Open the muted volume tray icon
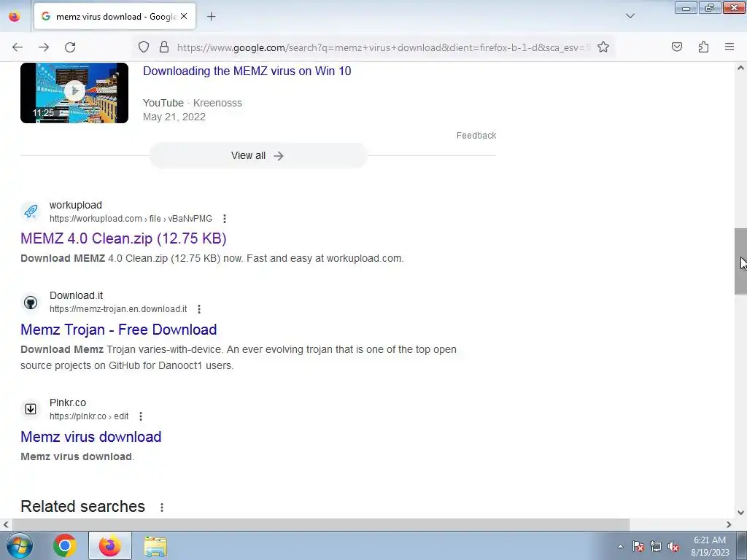Viewport: 747px width, 560px height. pos(673,546)
